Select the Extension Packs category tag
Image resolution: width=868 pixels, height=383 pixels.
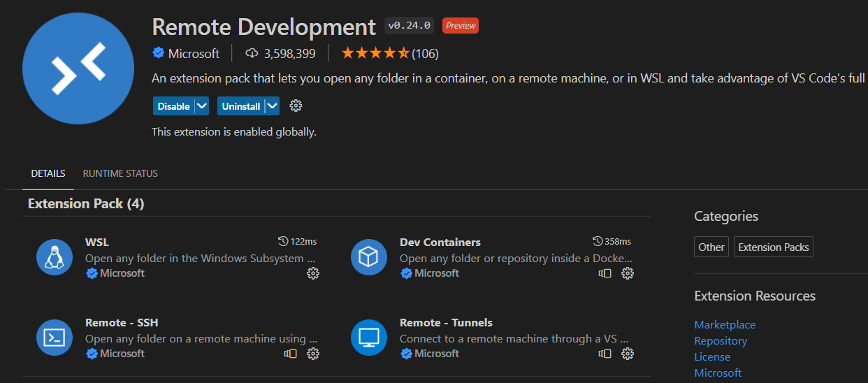(x=774, y=247)
